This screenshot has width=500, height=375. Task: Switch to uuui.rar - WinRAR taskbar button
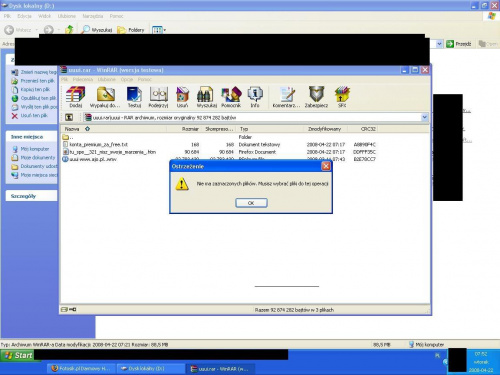click(221, 369)
